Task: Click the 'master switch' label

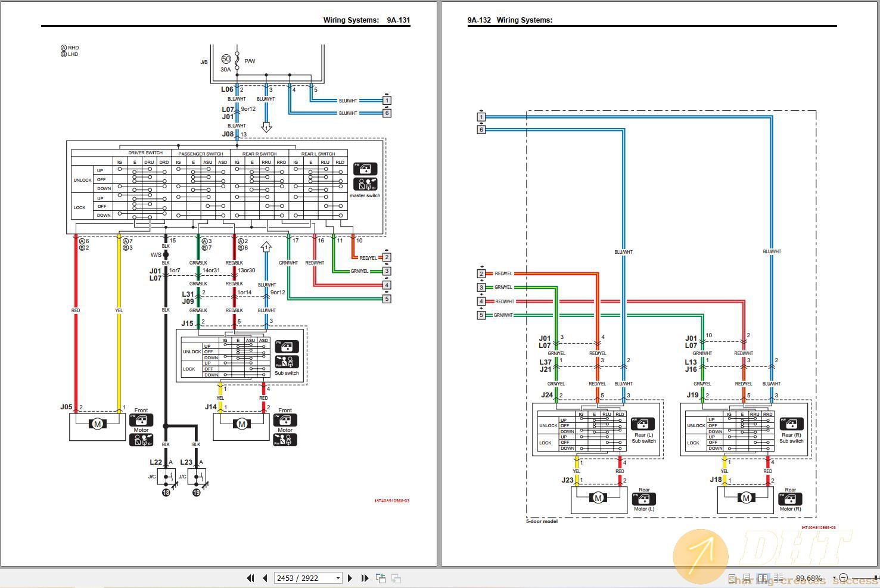Action: tap(365, 195)
